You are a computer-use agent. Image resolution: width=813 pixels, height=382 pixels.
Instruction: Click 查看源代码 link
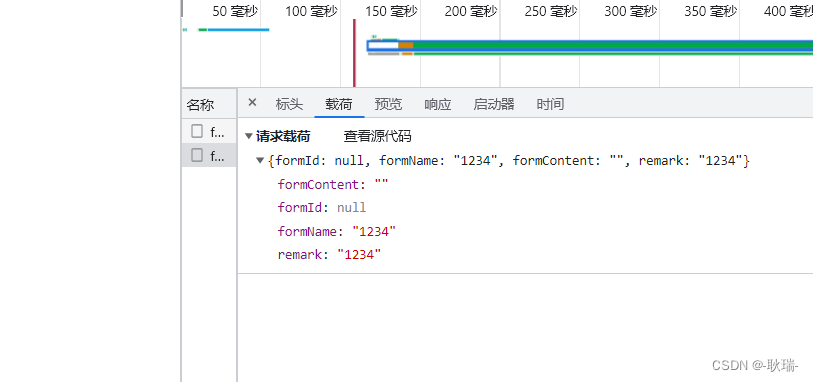pos(377,137)
